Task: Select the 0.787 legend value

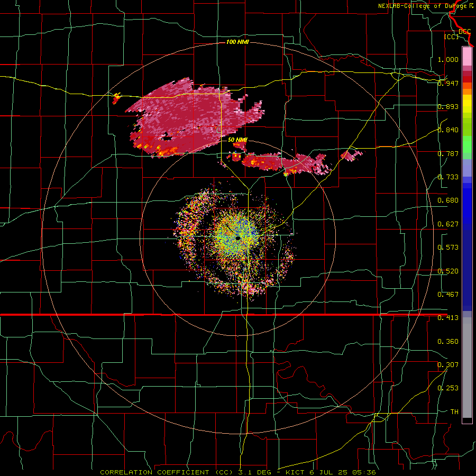Action: pyautogui.click(x=448, y=153)
